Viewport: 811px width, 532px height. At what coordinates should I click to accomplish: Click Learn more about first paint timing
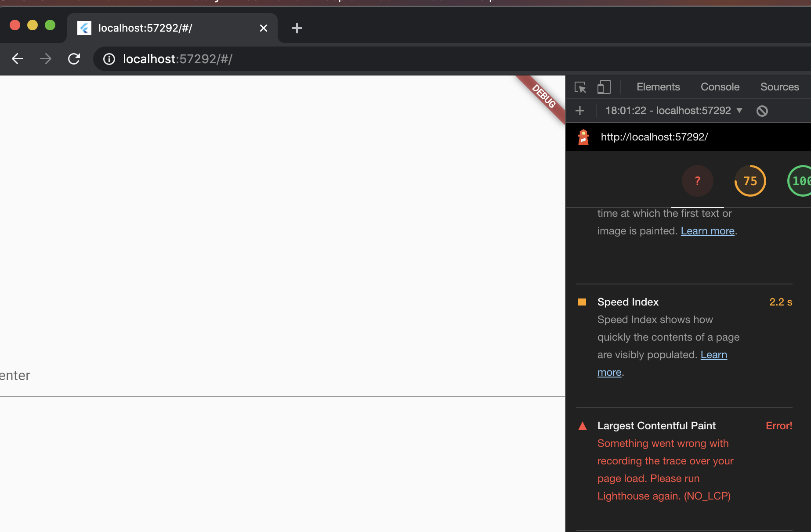(x=707, y=230)
